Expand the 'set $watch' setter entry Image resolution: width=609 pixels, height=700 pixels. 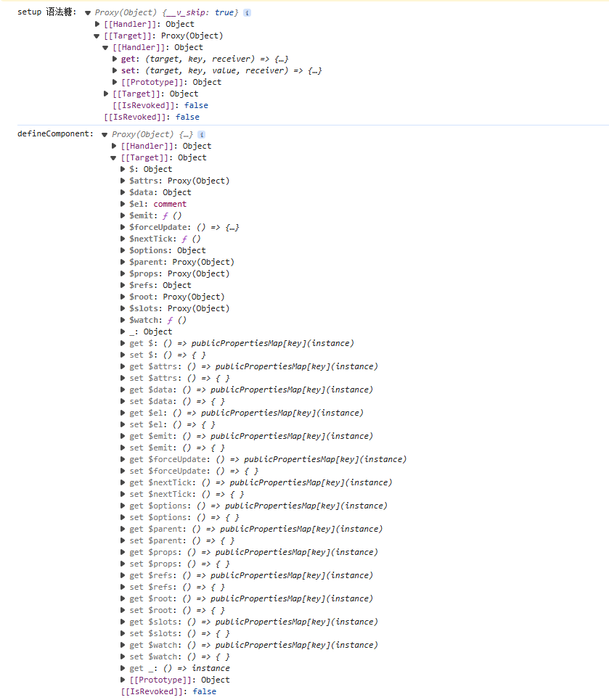[123, 657]
